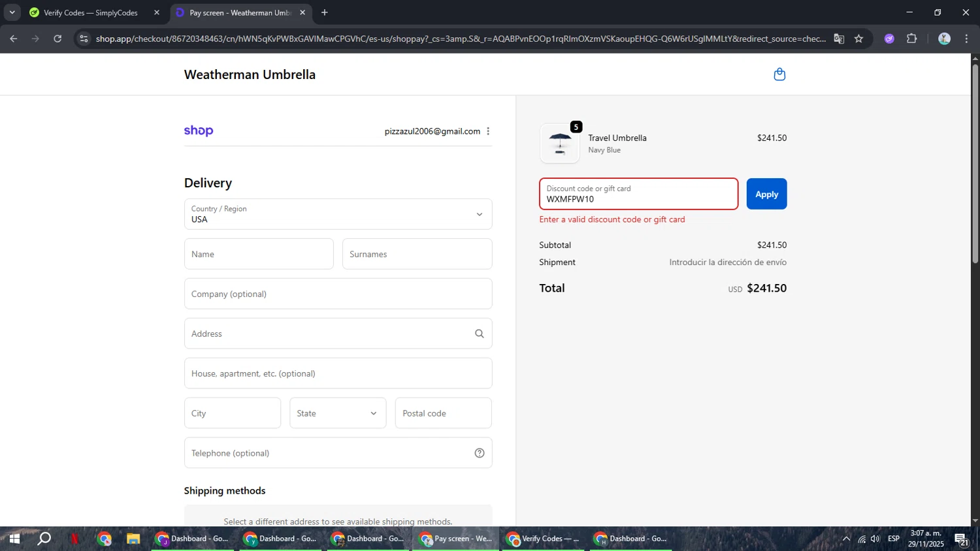Click the Shipping methods heading
The image size is (980, 551).
[225, 490]
